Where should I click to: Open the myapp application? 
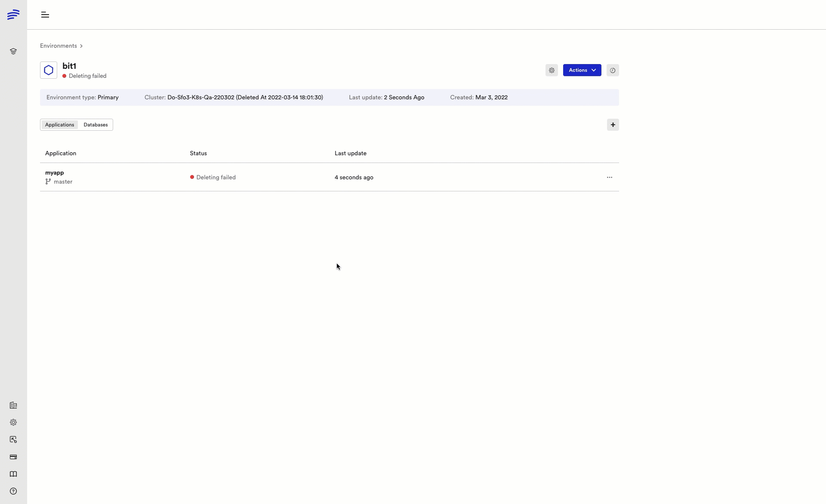click(55, 172)
